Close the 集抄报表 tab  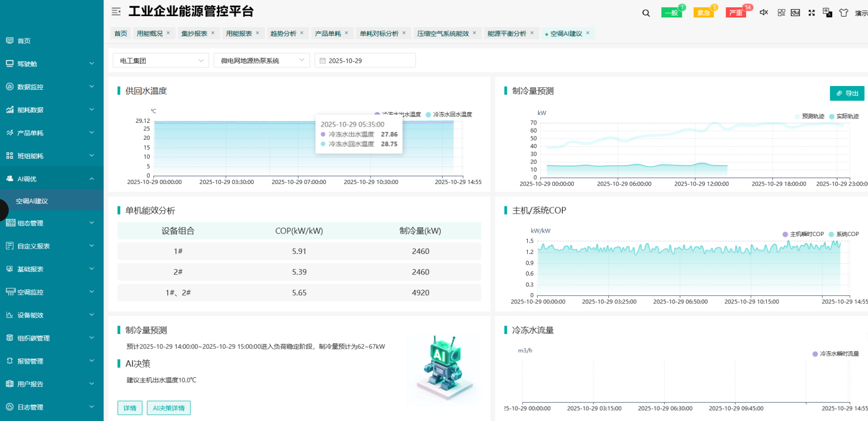(213, 33)
